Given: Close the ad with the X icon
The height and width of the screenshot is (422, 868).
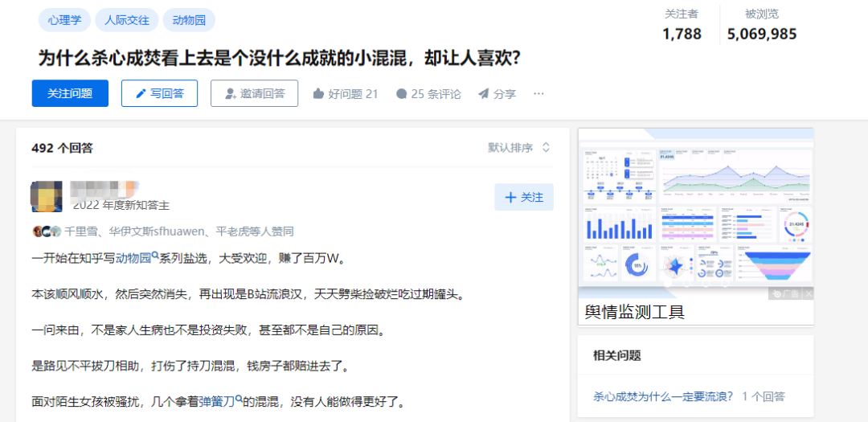Looking at the screenshot, I should pos(809,294).
